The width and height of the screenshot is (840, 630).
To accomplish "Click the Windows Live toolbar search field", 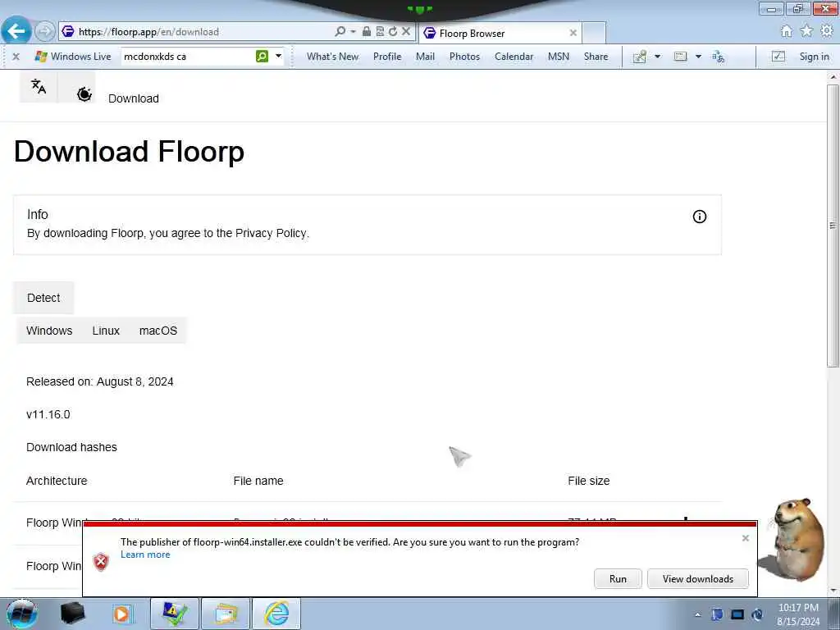I will click(x=188, y=57).
